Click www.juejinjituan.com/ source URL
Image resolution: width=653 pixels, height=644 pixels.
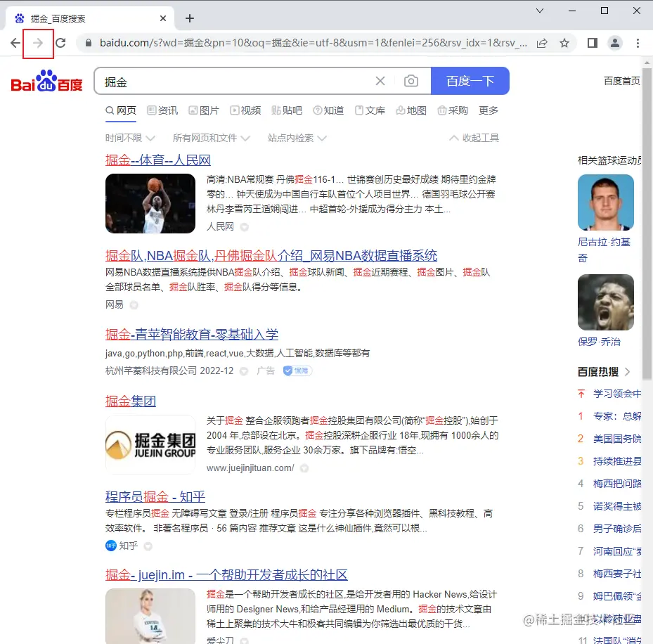pos(250,468)
